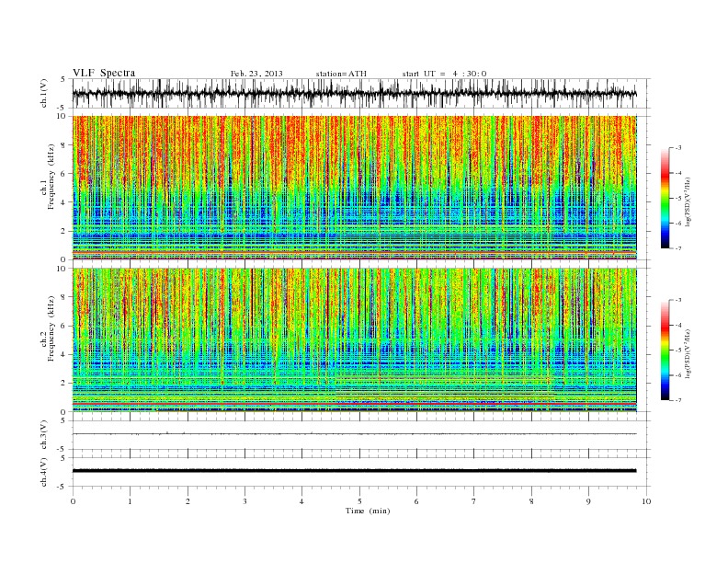728x563 pixels.
Task: Click the "2" kHz tick on ch.2 spectrogram
Action: coord(63,384)
